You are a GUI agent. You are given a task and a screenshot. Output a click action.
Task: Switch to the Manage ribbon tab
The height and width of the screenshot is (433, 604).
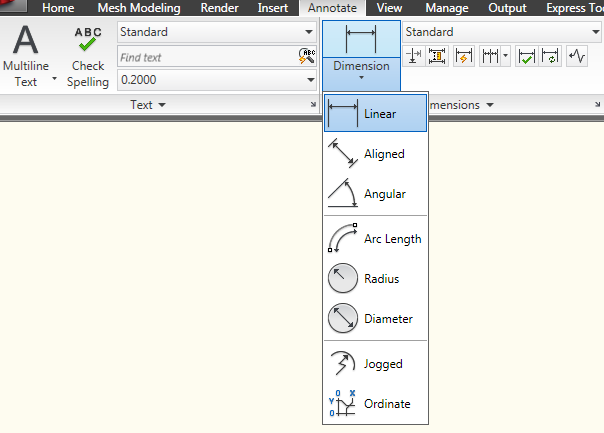point(447,8)
